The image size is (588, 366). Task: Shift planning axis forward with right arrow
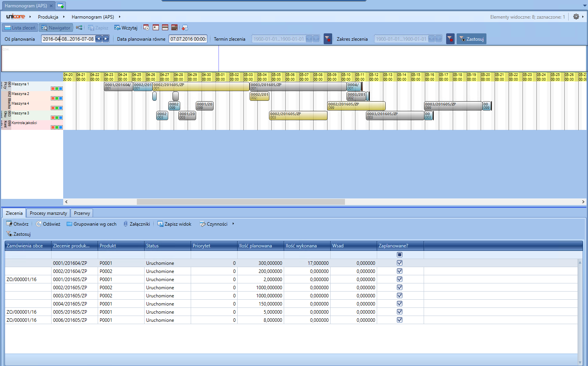[x=105, y=39]
